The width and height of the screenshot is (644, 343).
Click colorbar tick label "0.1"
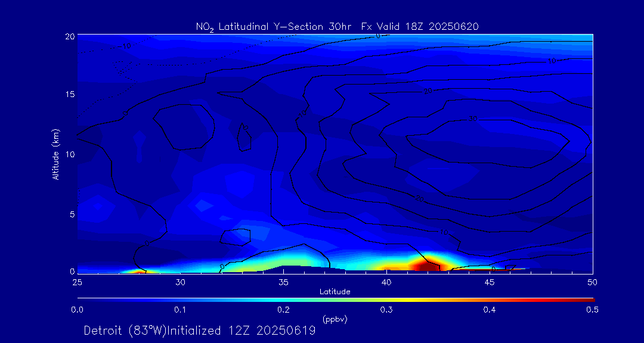click(x=181, y=310)
